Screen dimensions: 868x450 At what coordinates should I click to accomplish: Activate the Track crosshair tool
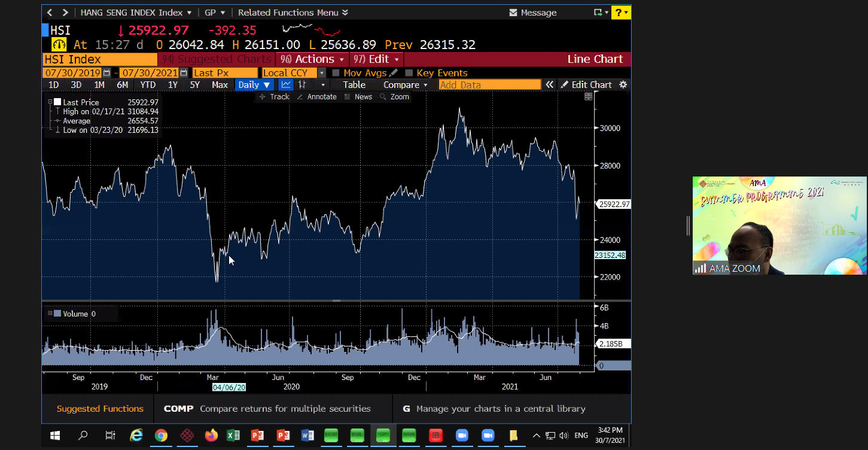click(x=274, y=97)
